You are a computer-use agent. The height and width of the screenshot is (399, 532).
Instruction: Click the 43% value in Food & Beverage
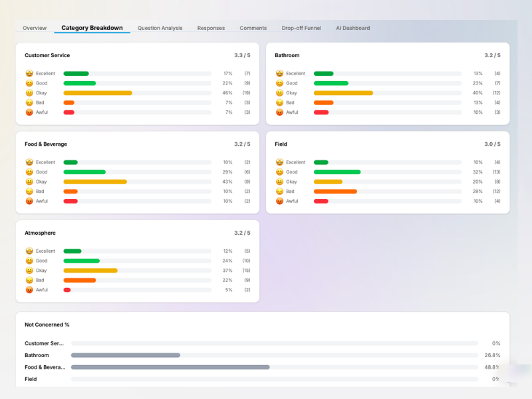(227, 182)
